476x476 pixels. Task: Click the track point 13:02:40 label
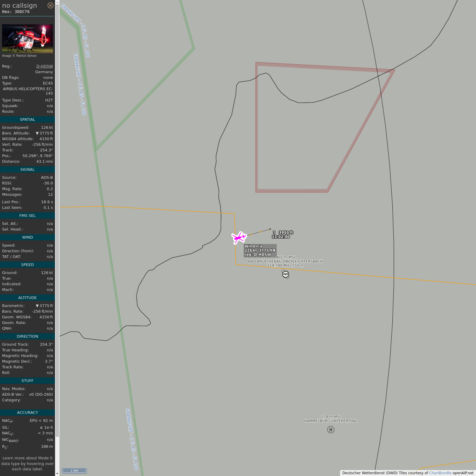281,237
